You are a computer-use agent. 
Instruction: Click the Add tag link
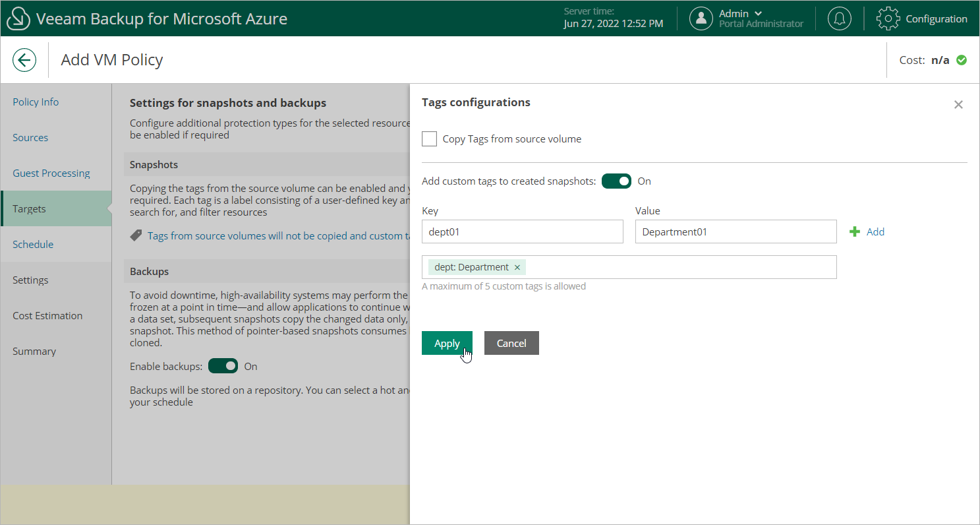coord(875,232)
